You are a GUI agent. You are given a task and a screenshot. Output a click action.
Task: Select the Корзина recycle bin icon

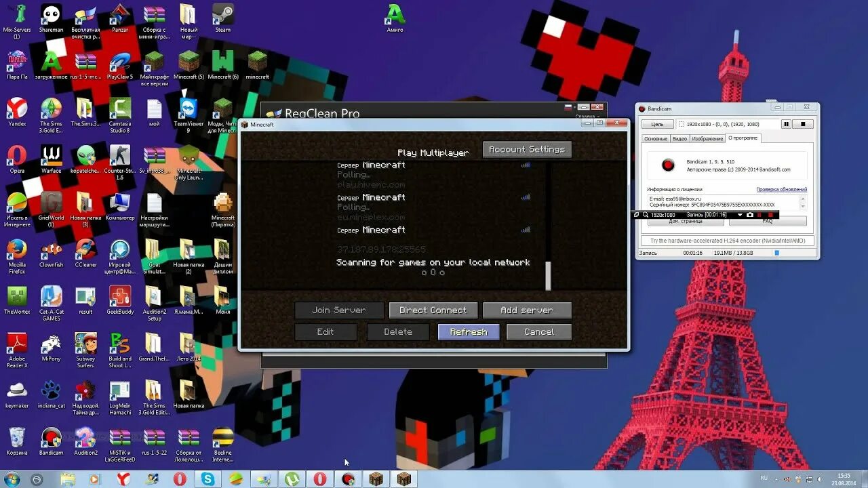coord(17,442)
